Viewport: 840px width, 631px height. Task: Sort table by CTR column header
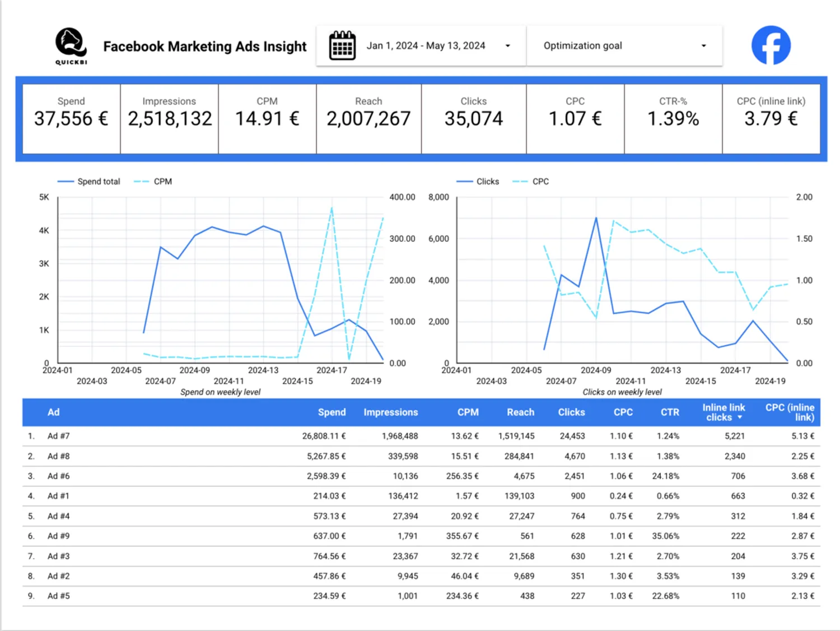click(670, 412)
